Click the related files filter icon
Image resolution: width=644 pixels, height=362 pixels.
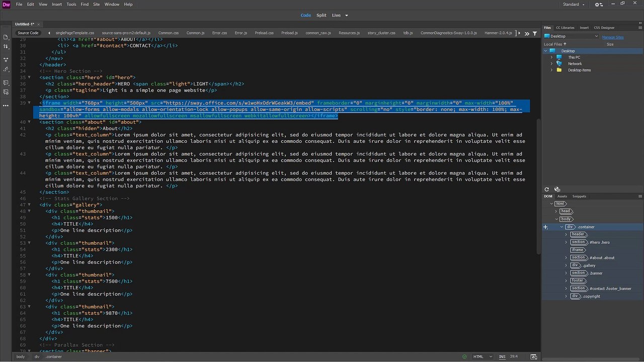point(534,33)
